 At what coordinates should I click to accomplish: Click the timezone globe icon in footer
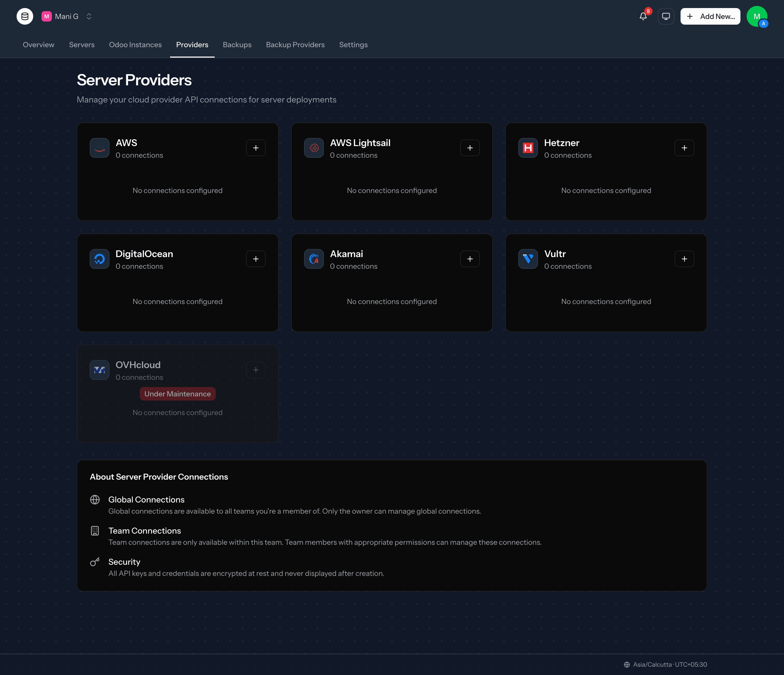tap(627, 664)
